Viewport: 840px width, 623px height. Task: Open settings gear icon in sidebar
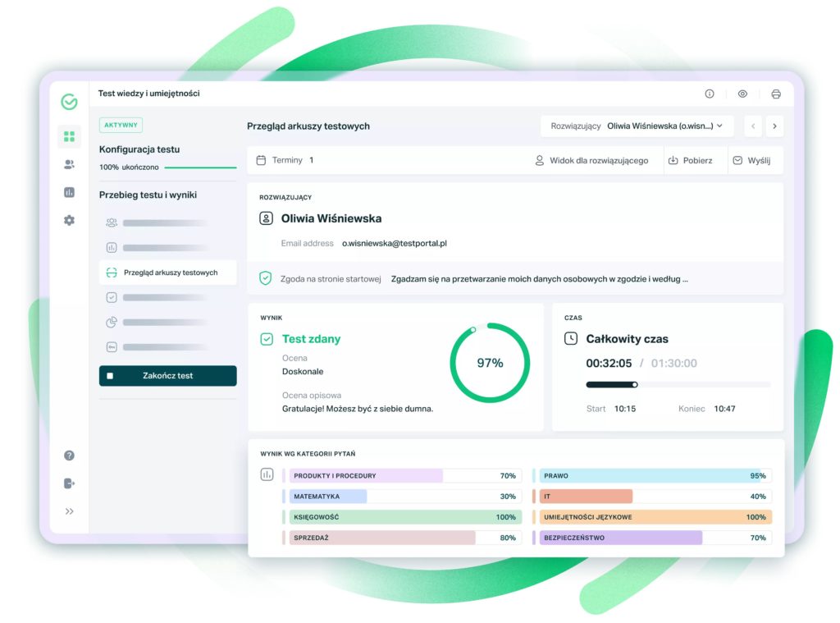point(69,220)
